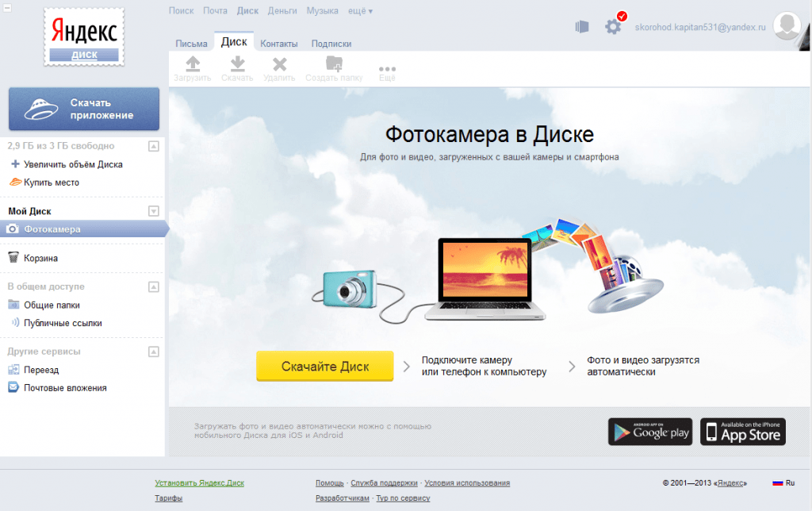
Task: Click the envelope icon for Почтовые вложения
Action: (x=13, y=387)
